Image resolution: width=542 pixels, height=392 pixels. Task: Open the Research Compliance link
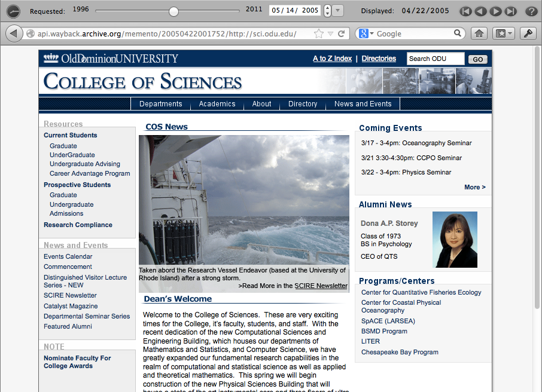tap(78, 225)
